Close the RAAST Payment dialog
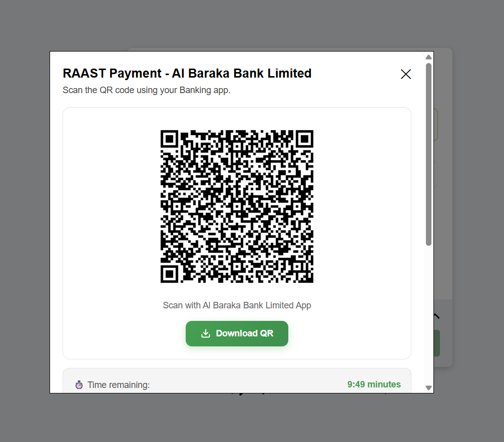Image resolution: width=504 pixels, height=442 pixels. pyautogui.click(x=405, y=74)
